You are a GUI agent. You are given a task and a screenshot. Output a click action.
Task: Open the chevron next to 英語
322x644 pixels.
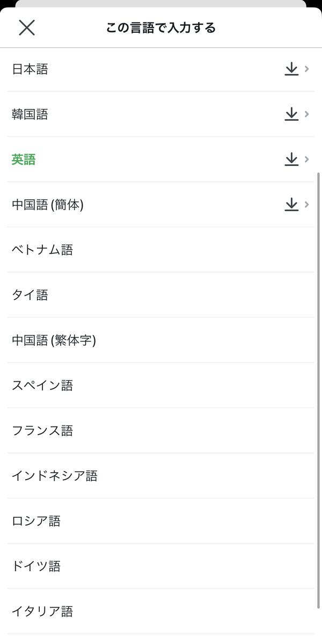pos(306,160)
